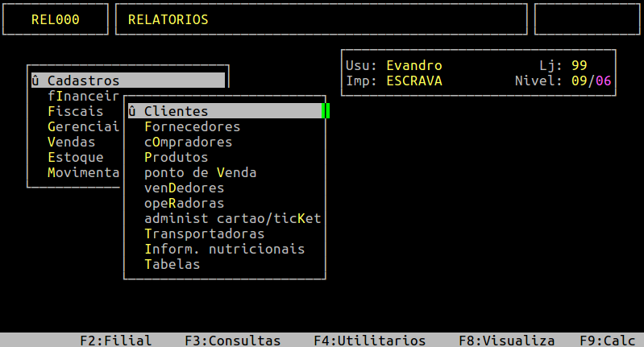Select ponto de Venda option
This screenshot has width=644, height=347.
[200, 172]
